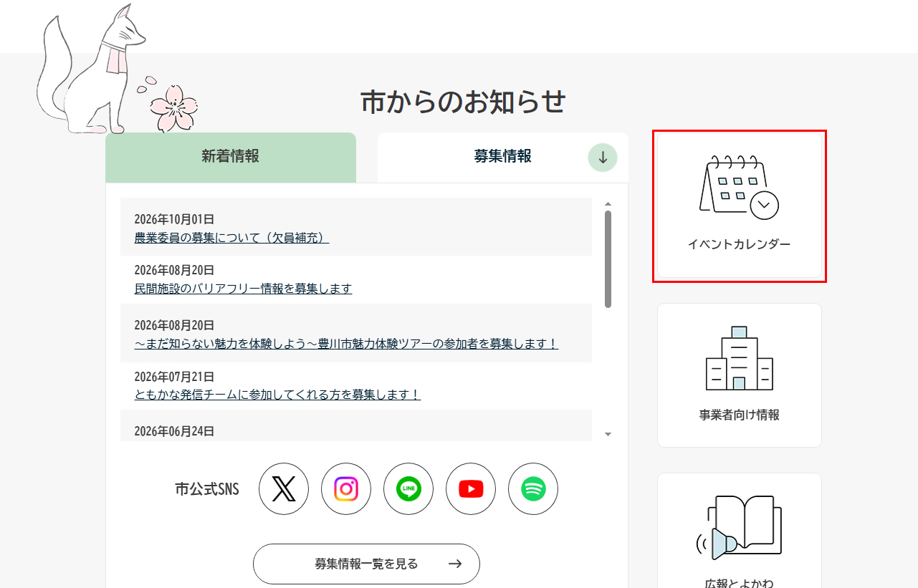Open the X (Twitter) official account icon
918x588 pixels.
pyautogui.click(x=284, y=489)
